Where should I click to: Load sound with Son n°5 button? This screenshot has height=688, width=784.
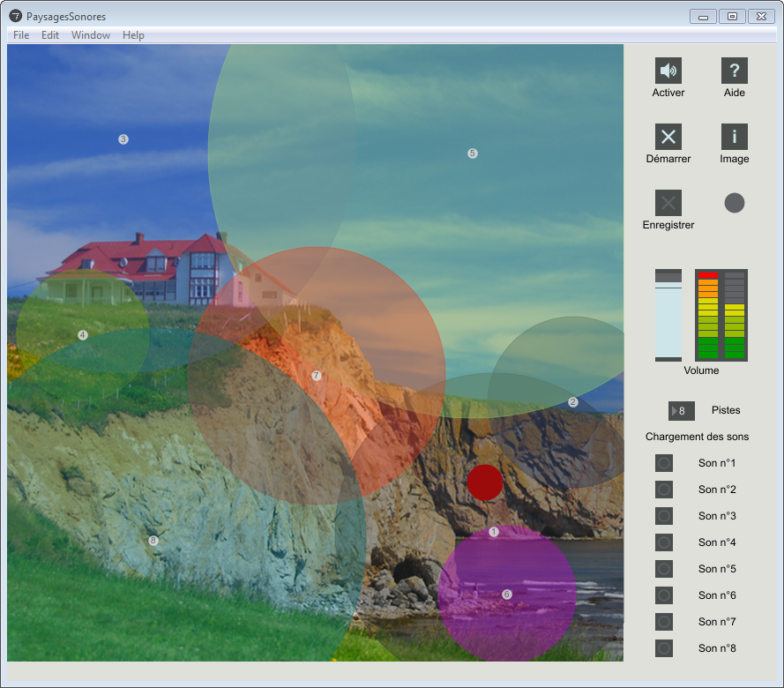click(x=664, y=569)
